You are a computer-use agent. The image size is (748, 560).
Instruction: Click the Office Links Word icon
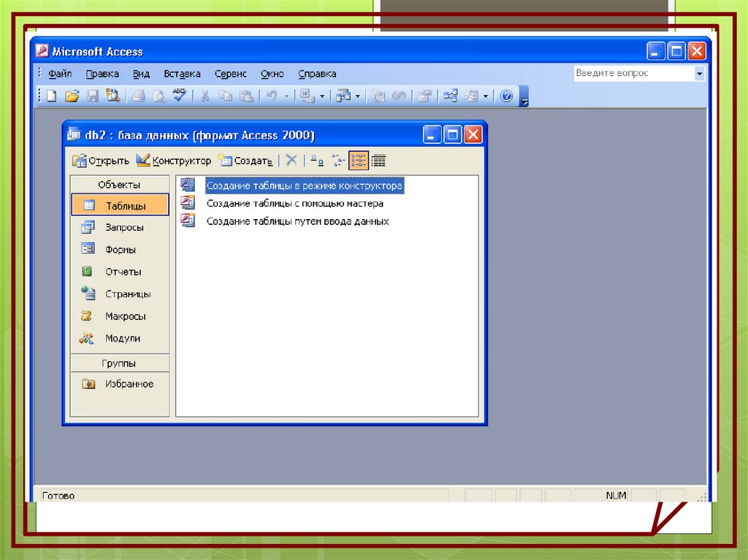coord(308,96)
